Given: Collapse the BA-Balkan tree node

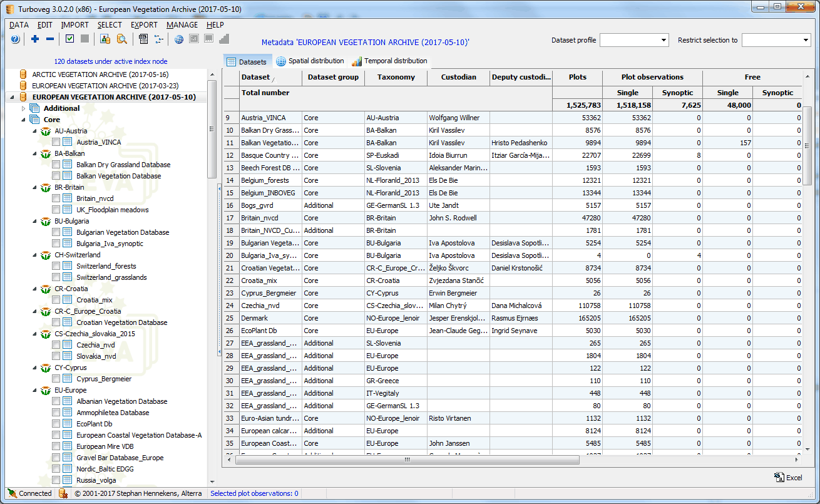Looking at the screenshot, I should (35, 153).
